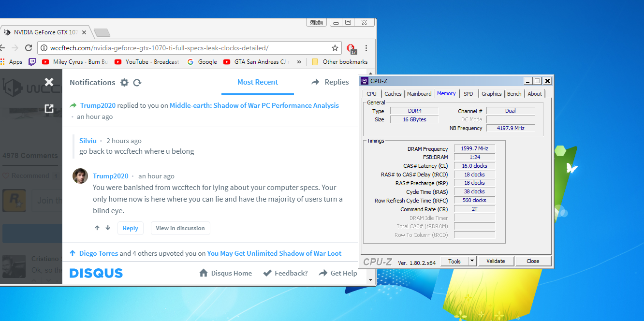Open the Chrome three-dot menu
The image size is (644, 321).
(366, 48)
